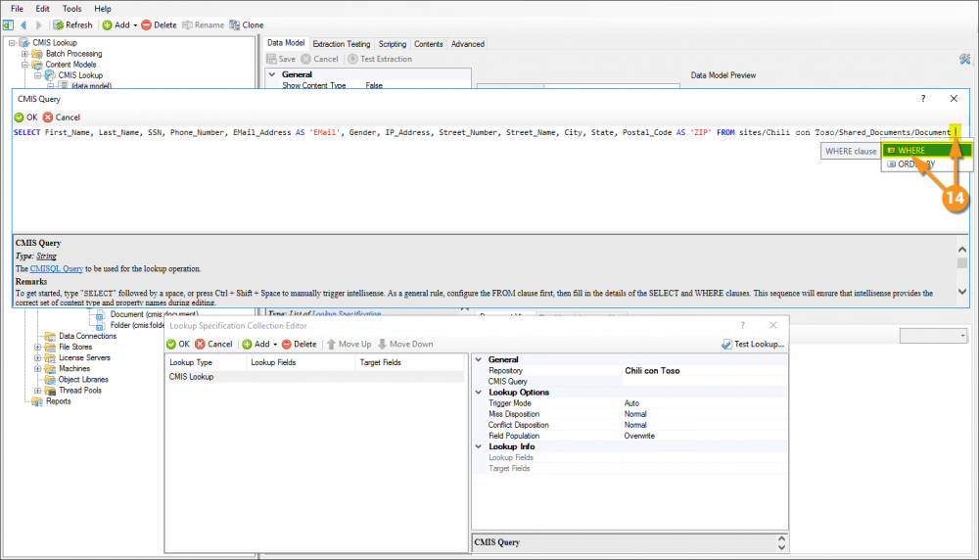Open the Tools menu
The height and width of the screenshot is (560, 979).
tap(71, 9)
